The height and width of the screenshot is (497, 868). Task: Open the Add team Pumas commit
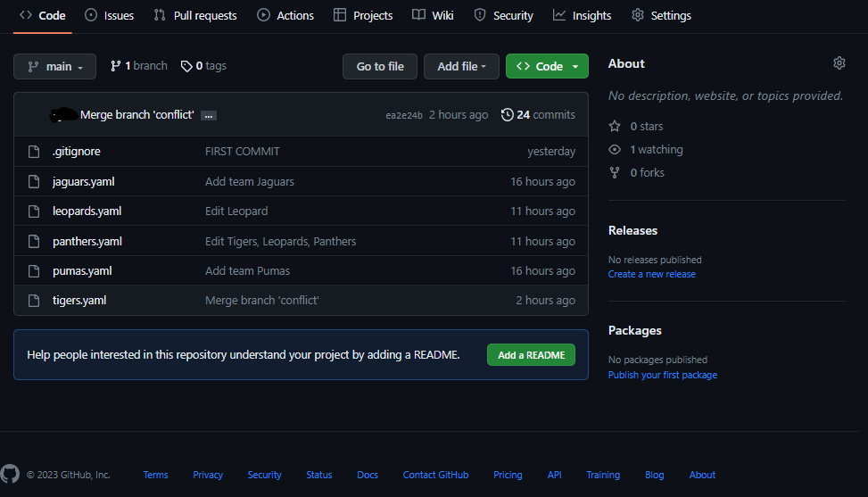pyautogui.click(x=247, y=270)
